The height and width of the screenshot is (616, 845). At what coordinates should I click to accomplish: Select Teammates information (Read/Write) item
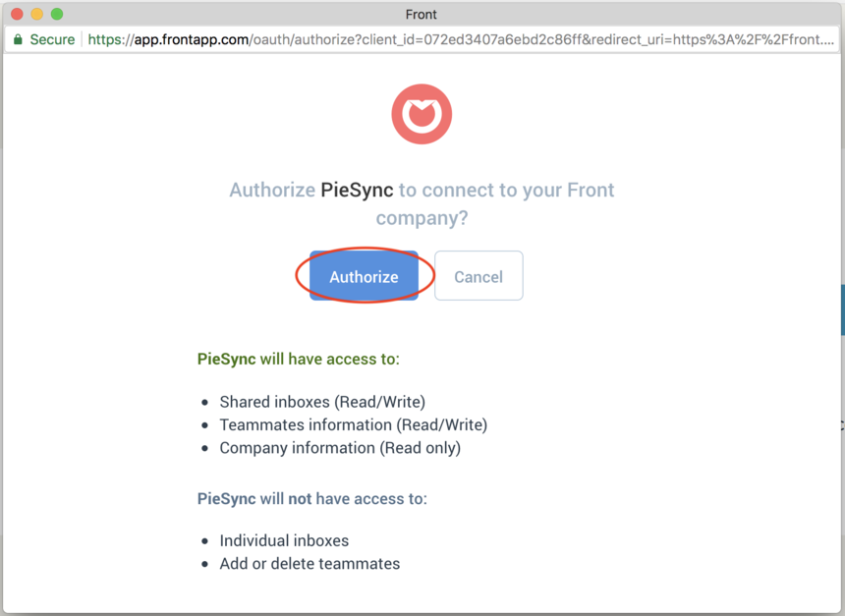tap(354, 424)
